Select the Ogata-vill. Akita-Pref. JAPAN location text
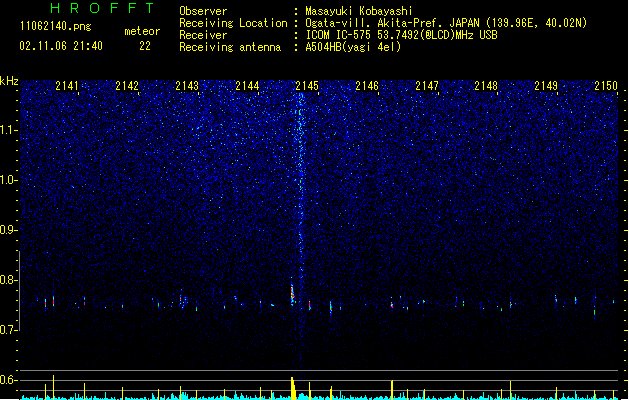The height and width of the screenshot is (400, 629). pos(446,23)
